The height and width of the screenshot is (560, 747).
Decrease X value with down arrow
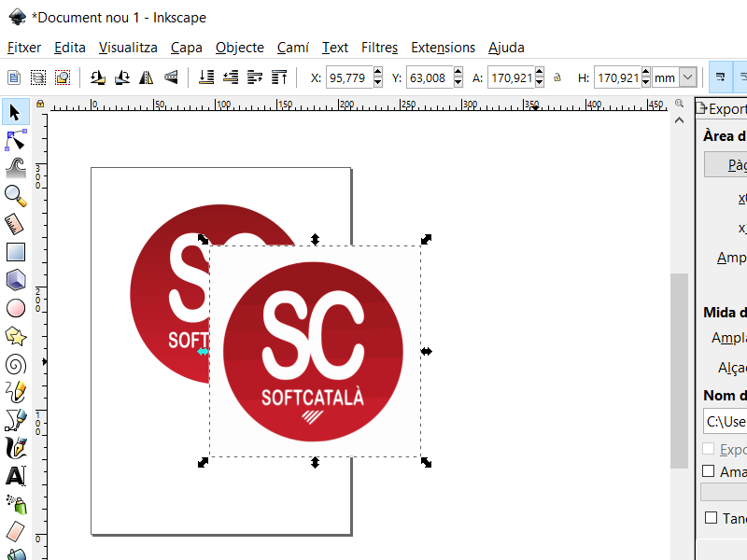378,82
